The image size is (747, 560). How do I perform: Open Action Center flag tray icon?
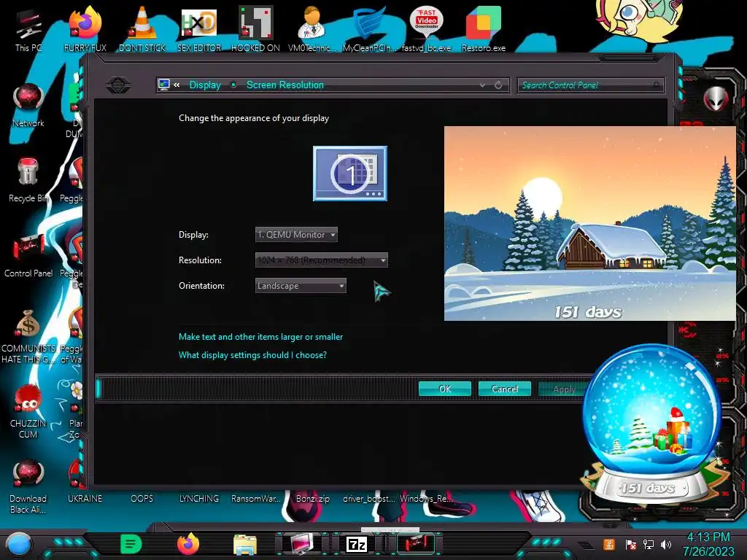tap(630, 544)
